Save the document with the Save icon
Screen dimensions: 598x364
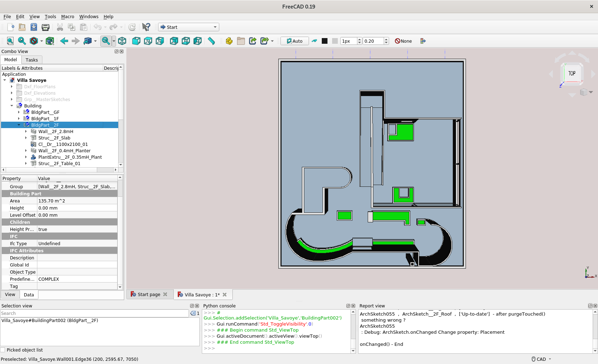34,27
